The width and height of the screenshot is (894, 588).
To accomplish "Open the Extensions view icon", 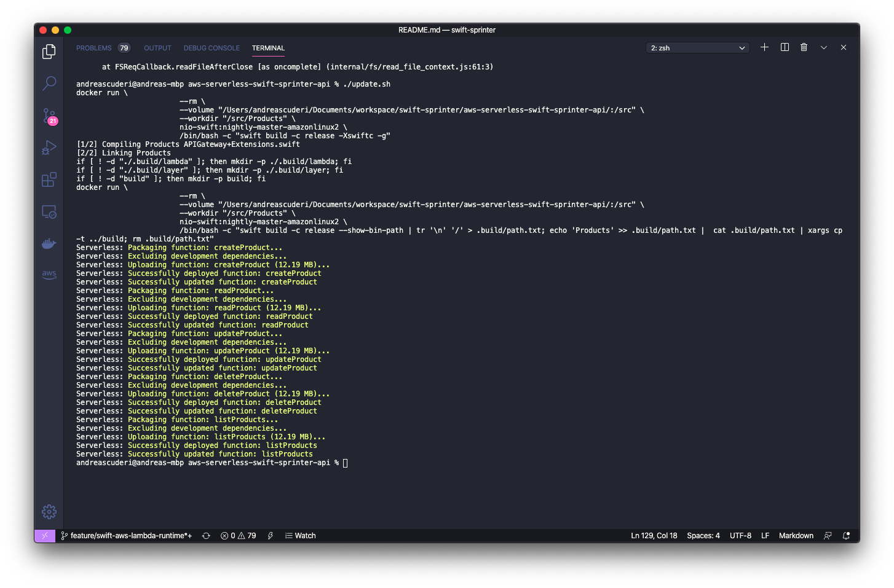I will pyautogui.click(x=49, y=179).
